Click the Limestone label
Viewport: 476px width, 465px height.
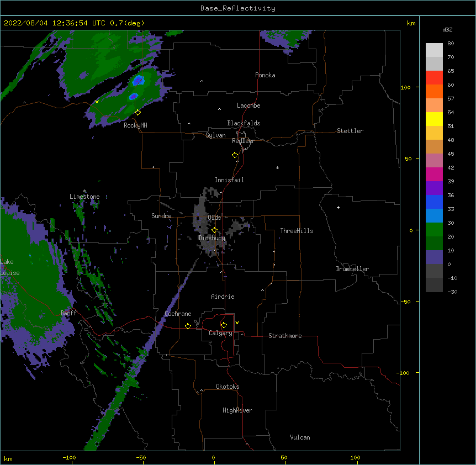[x=84, y=197]
